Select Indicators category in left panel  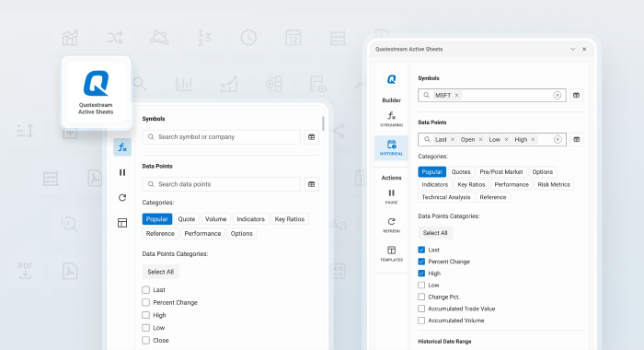tap(250, 219)
